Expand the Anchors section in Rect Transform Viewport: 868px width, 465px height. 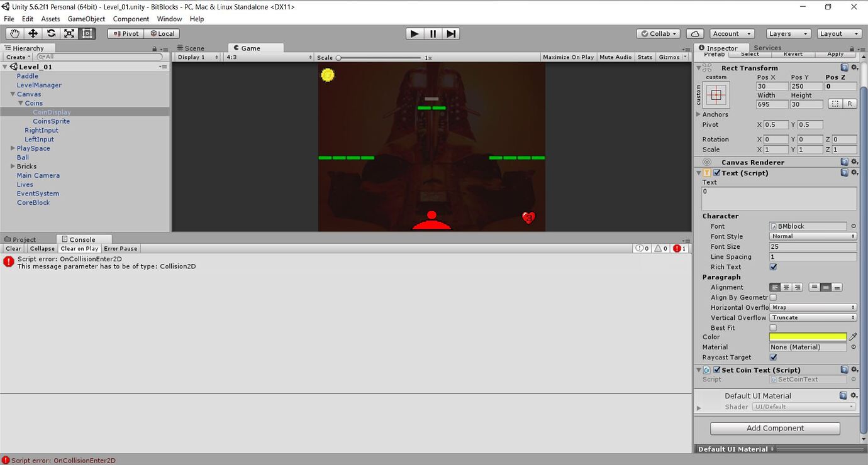(698, 114)
